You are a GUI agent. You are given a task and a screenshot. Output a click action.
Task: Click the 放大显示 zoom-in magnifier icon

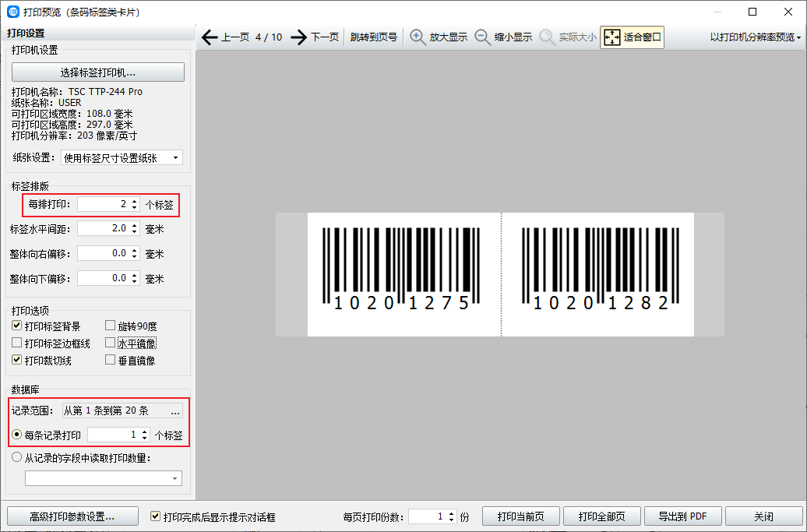[418, 37]
